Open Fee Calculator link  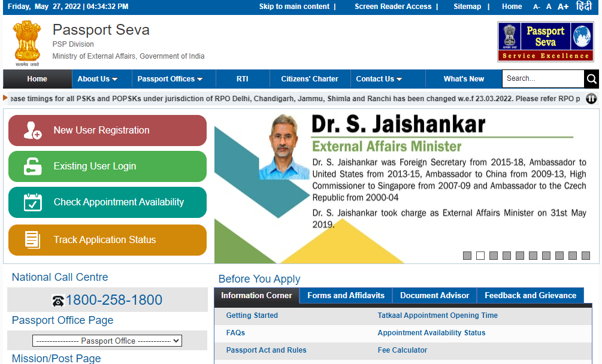click(403, 350)
